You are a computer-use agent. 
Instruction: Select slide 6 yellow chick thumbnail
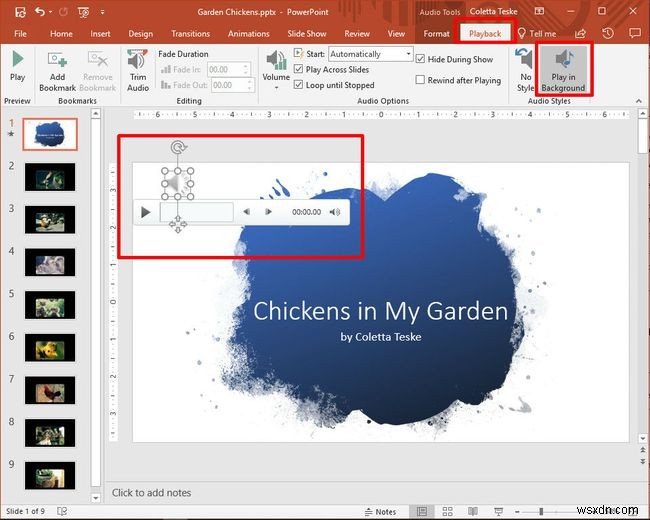[50, 348]
